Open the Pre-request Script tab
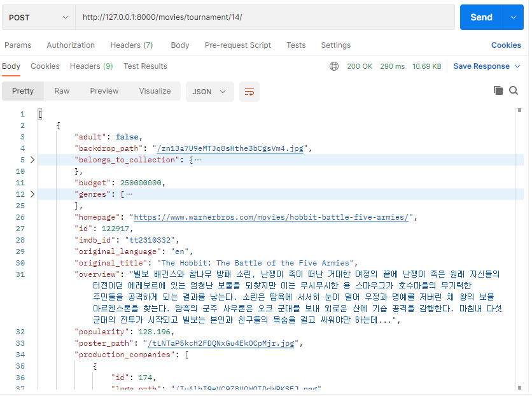The height and width of the screenshot is (396, 532). tap(237, 45)
